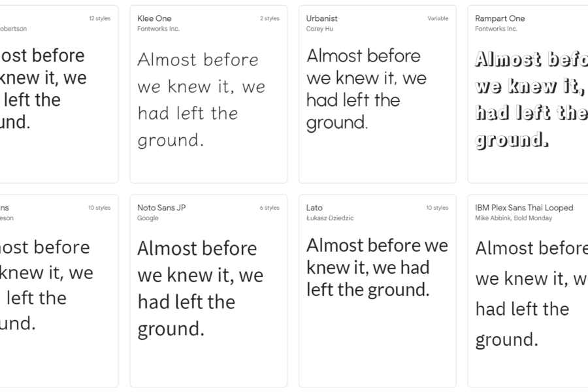The image size is (588, 392).
Task: Open the Klee One font title
Action: click(154, 18)
